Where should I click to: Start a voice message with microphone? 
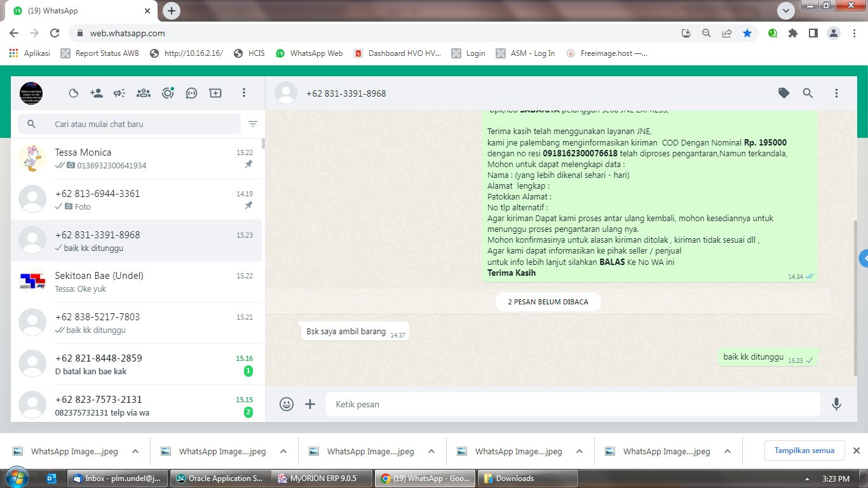tap(837, 404)
